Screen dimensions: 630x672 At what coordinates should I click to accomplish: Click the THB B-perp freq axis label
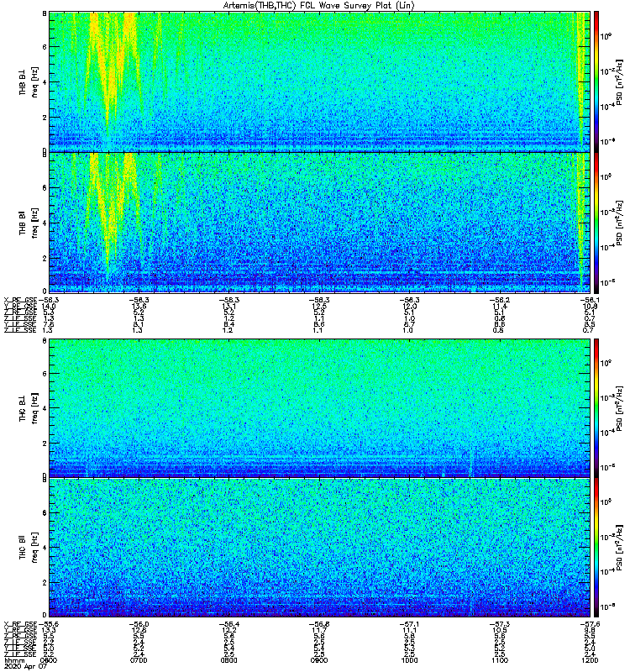(29, 81)
